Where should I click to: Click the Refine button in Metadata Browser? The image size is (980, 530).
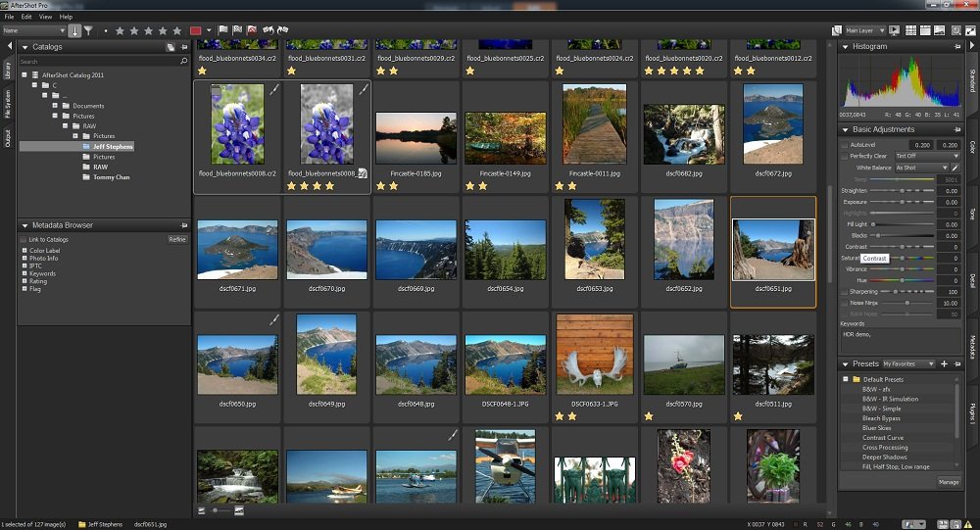(x=176, y=239)
